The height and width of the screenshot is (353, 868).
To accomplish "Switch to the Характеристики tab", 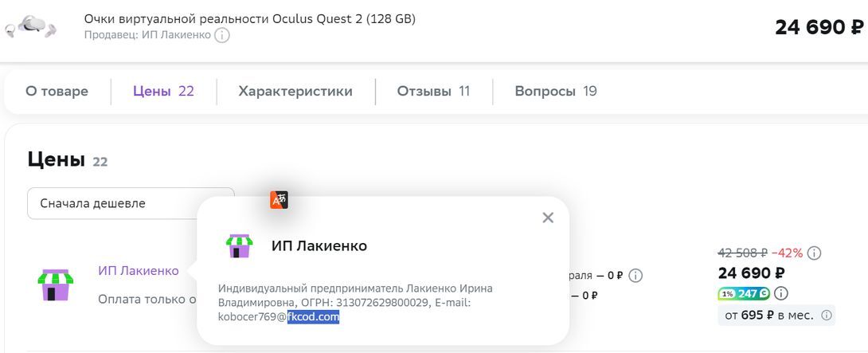I will point(295,92).
